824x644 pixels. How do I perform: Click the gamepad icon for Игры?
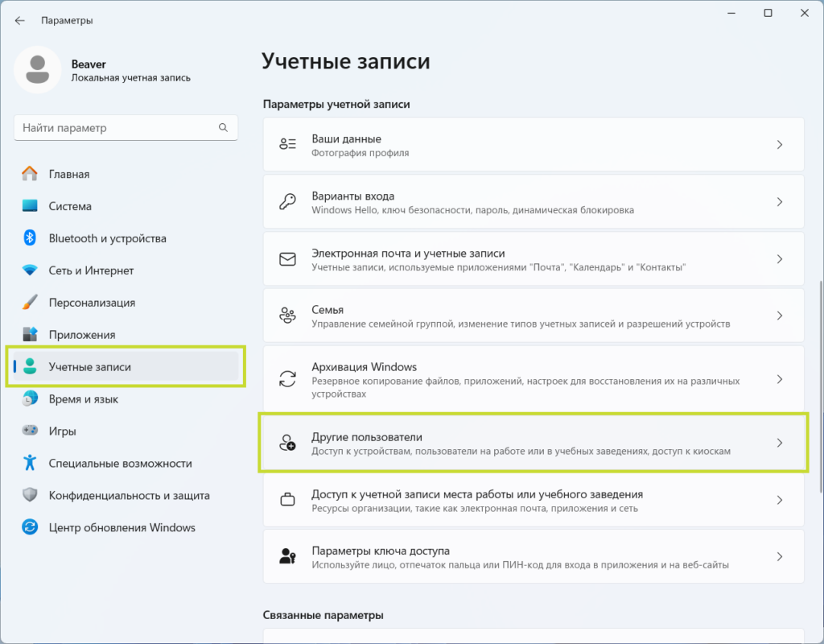(x=30, y=431)
